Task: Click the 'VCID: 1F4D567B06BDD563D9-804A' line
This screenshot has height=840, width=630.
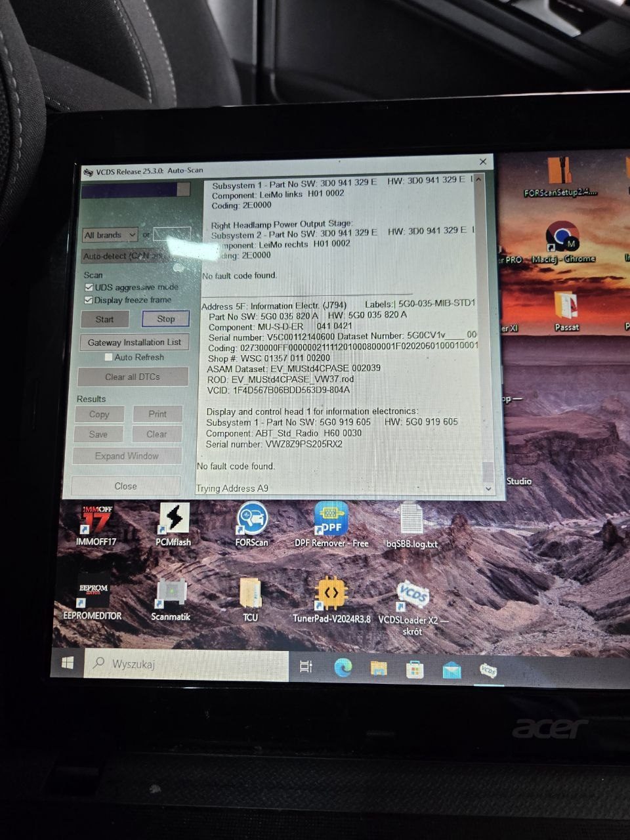Action: click(x=278, y=390)
